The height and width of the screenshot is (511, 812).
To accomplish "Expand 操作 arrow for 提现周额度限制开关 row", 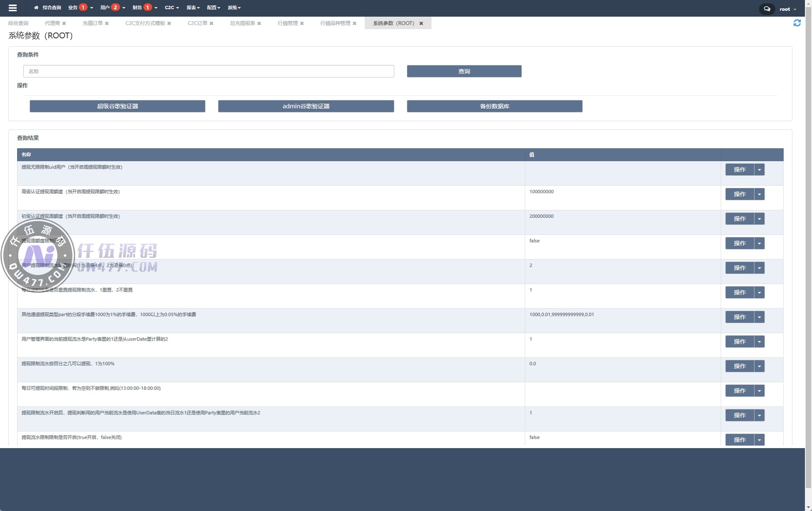I will point(759,243).
